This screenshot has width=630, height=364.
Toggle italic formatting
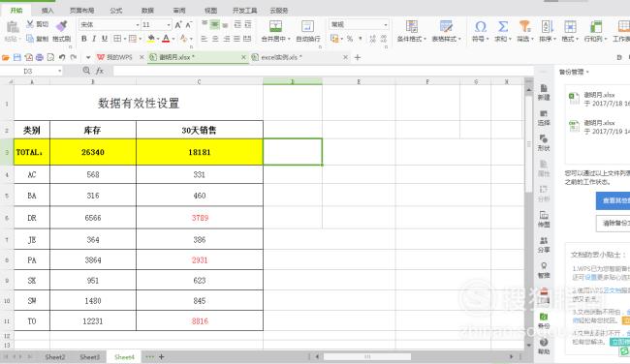(94, 39)
